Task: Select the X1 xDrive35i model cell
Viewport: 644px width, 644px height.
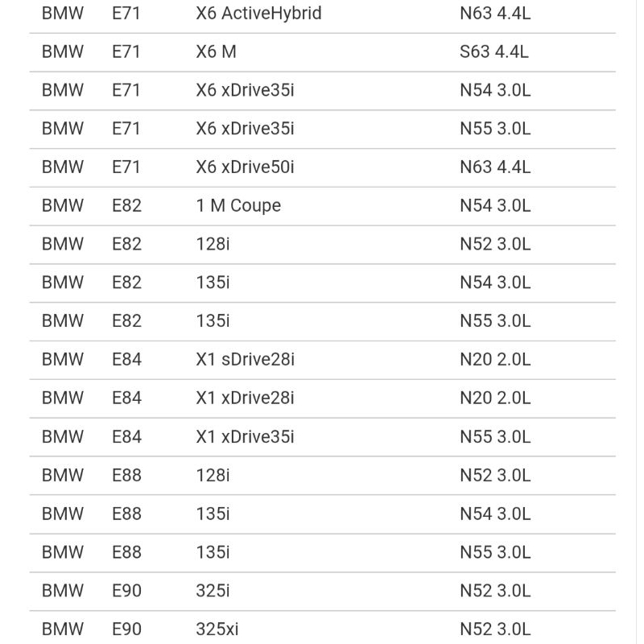Action: tap(245, 436)
